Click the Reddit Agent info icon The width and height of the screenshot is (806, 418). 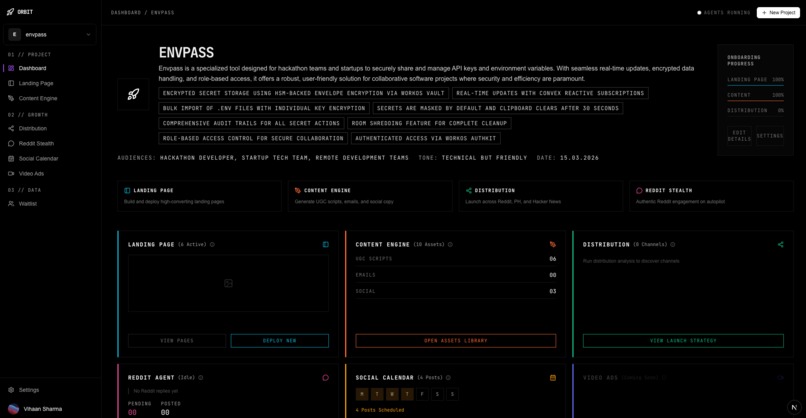point(200,377)
